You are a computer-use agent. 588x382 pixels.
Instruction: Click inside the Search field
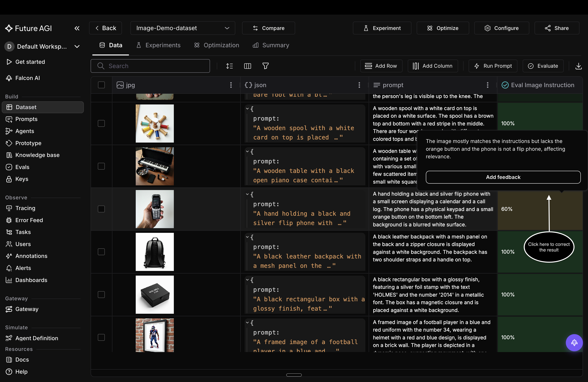pos(150,66)
